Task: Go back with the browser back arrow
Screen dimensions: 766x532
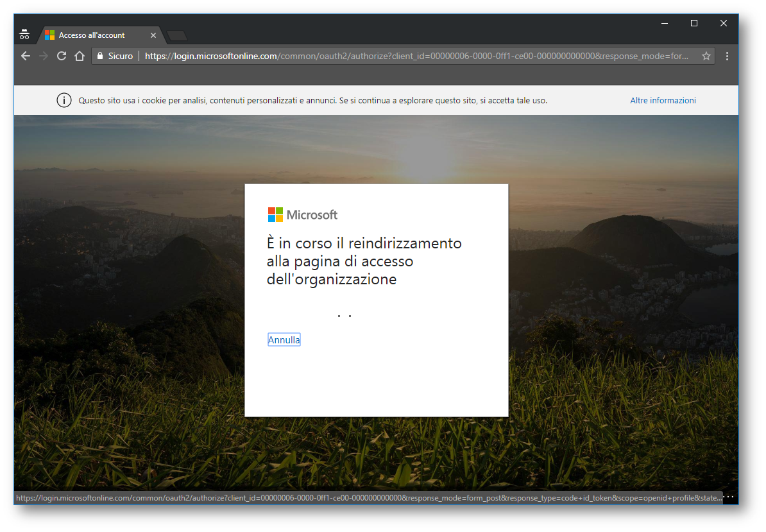Action: point(26,56)
